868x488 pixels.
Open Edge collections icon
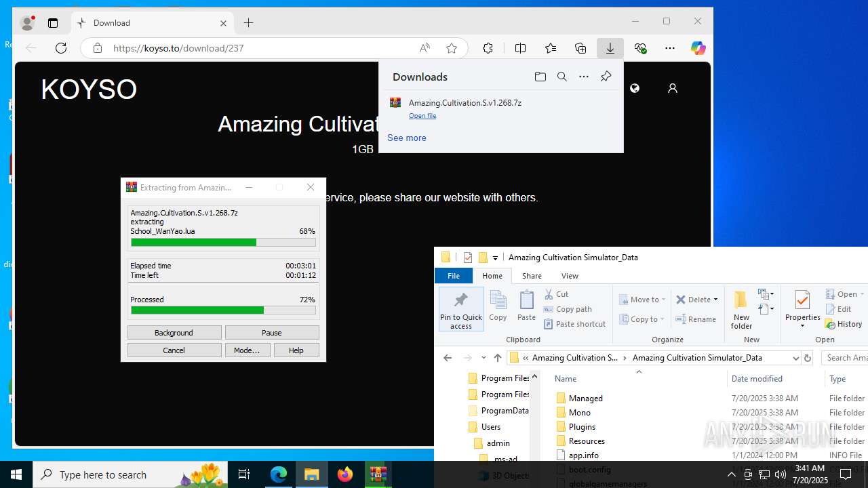[x=580, y=48]
